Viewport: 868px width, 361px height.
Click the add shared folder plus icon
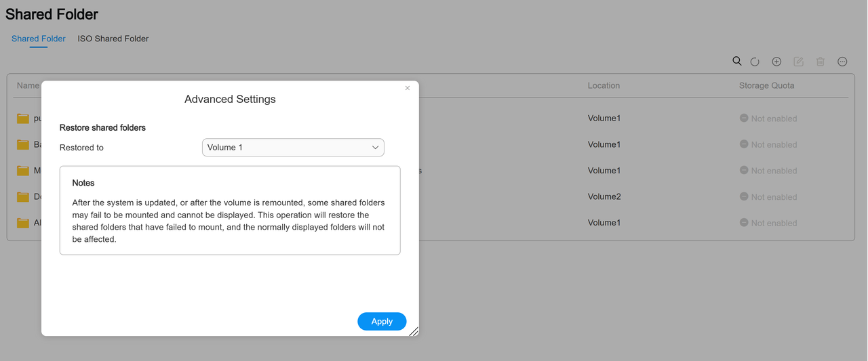click(776, 62)
